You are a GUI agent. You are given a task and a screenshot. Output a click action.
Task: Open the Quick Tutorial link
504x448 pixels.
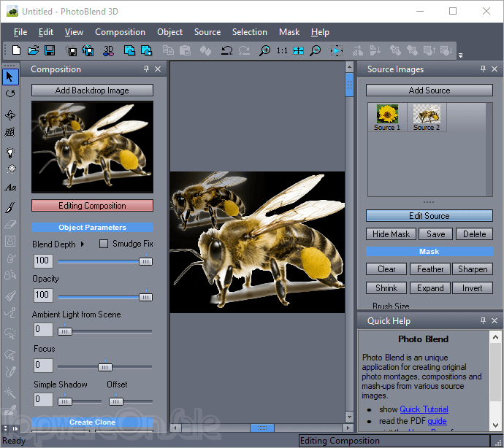click(424, 409)
